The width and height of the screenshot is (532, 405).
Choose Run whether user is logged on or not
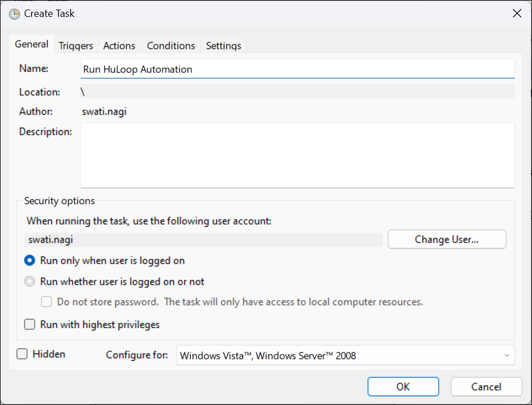click(x=30, y=281)
